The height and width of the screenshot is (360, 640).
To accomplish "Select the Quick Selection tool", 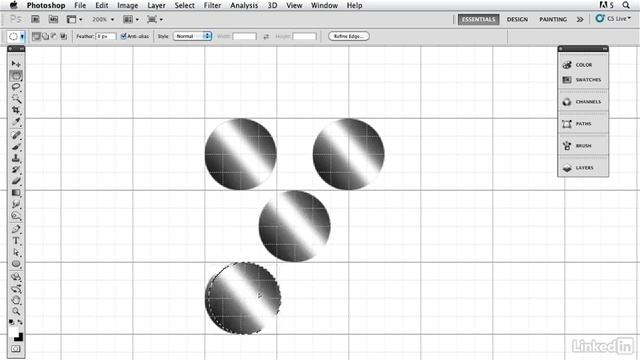I will (16, 98).
